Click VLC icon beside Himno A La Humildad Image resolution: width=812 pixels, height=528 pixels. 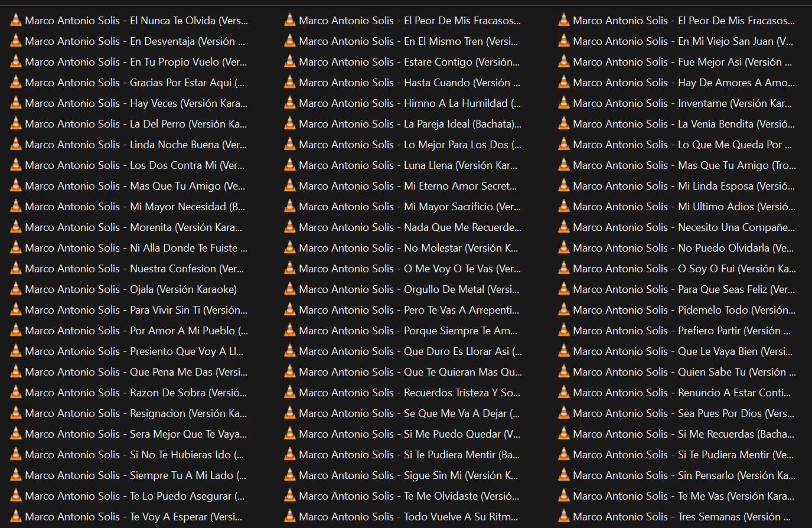tap(290, 103)
